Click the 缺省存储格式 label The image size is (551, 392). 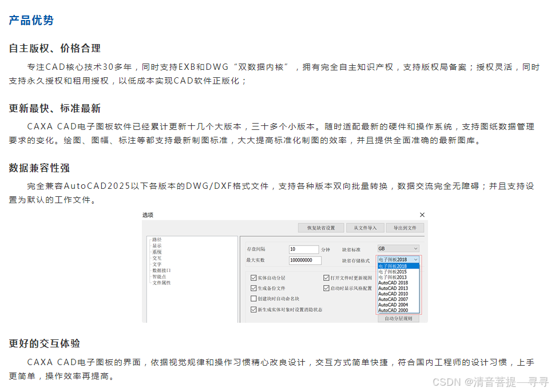pos(356,260)
